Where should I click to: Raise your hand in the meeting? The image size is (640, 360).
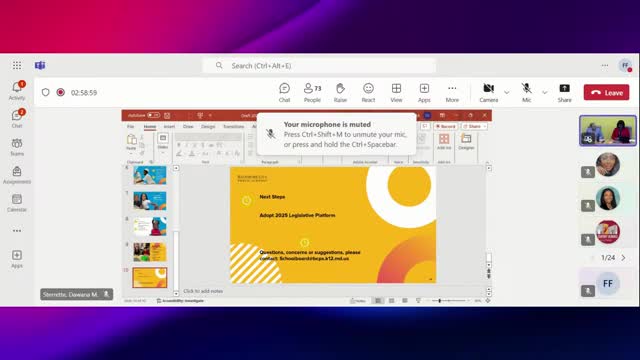(340, 93)
